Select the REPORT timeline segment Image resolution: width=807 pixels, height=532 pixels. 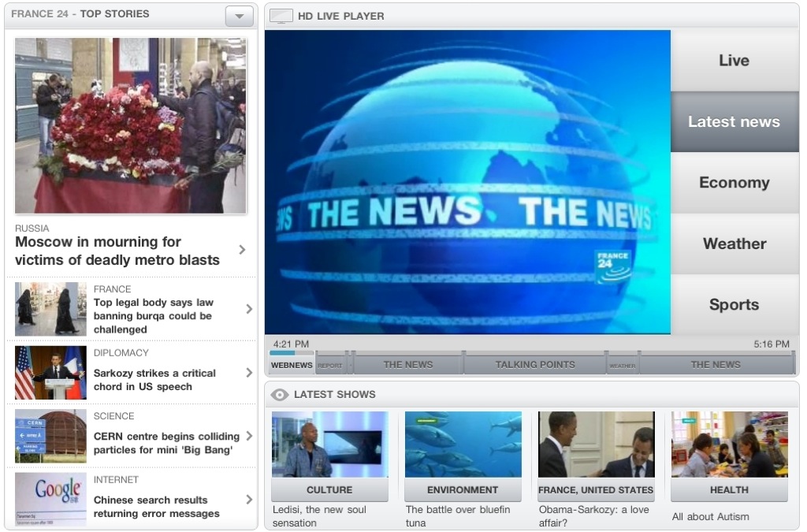point(330,365)
